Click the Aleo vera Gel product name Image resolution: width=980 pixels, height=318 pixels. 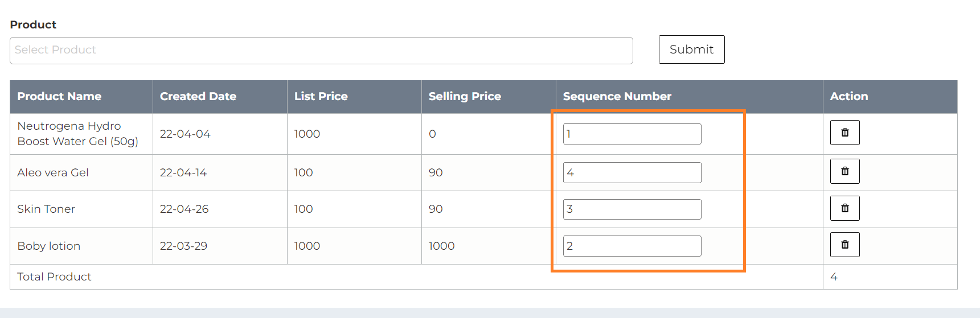(x=53, y=173)
